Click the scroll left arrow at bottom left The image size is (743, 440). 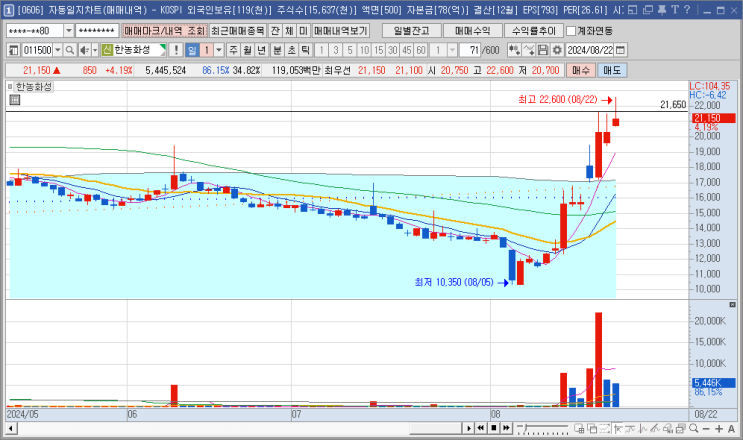click(x=11, y=428)
